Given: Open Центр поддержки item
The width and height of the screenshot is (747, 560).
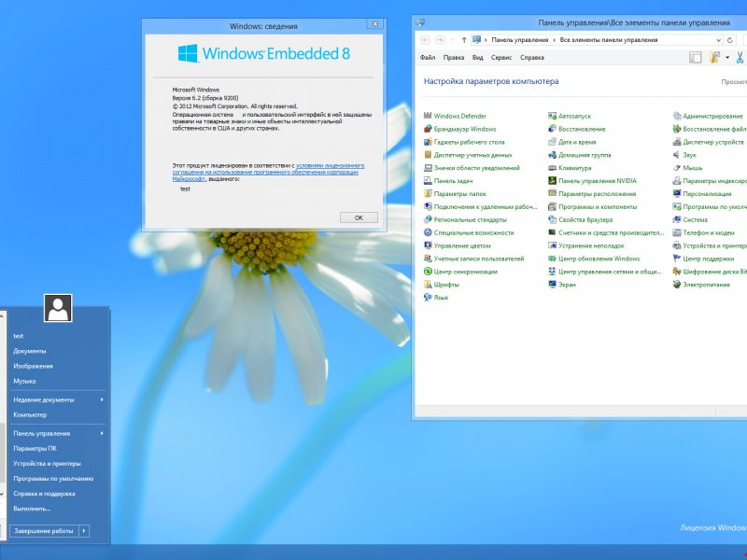Looking at the screenshot, I should tap(709, 259).
